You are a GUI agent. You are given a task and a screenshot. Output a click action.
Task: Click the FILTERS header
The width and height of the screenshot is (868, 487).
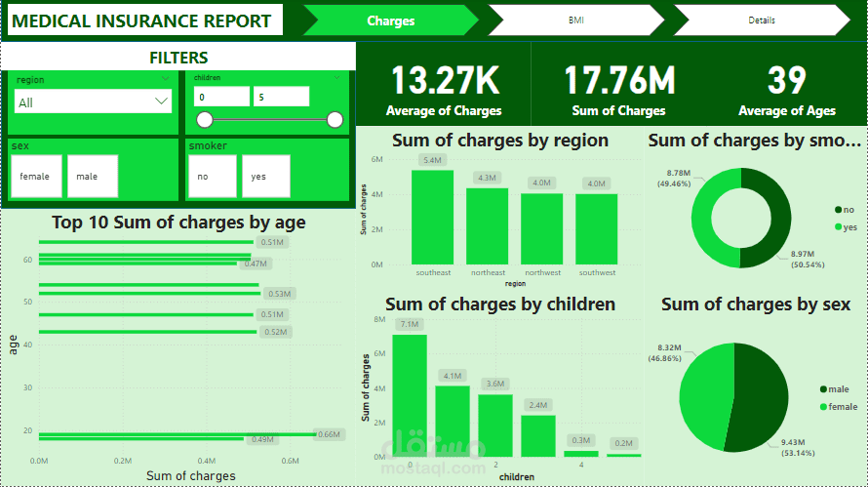pos(178,58)
